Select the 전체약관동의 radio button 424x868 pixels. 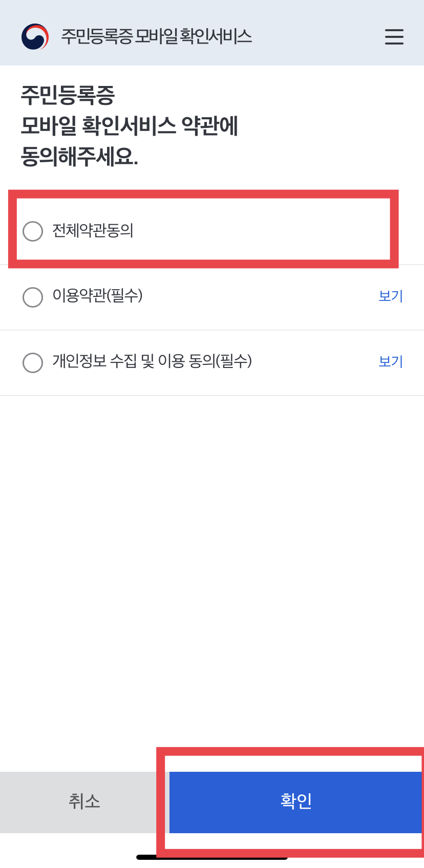(x=33, y=231)
